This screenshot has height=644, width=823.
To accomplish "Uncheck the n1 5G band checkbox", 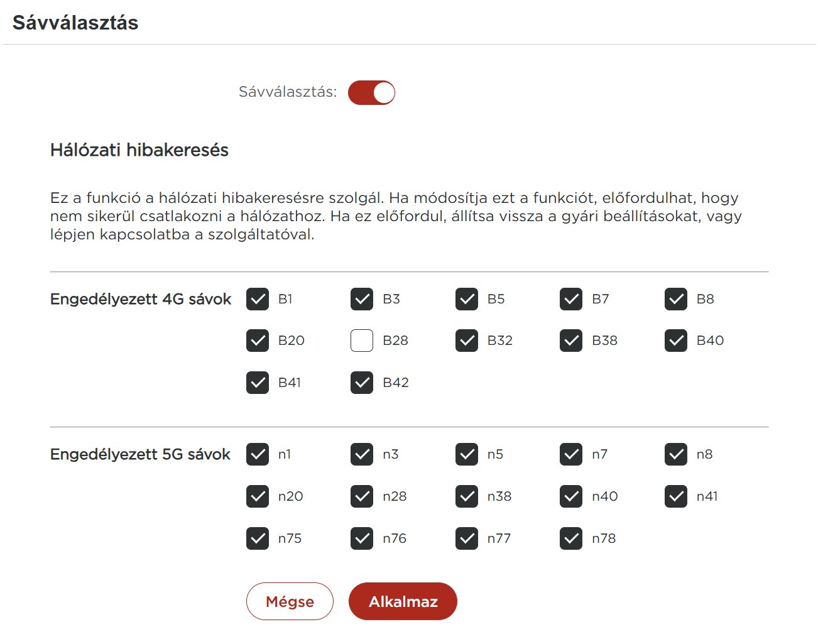I will point(258,454).
